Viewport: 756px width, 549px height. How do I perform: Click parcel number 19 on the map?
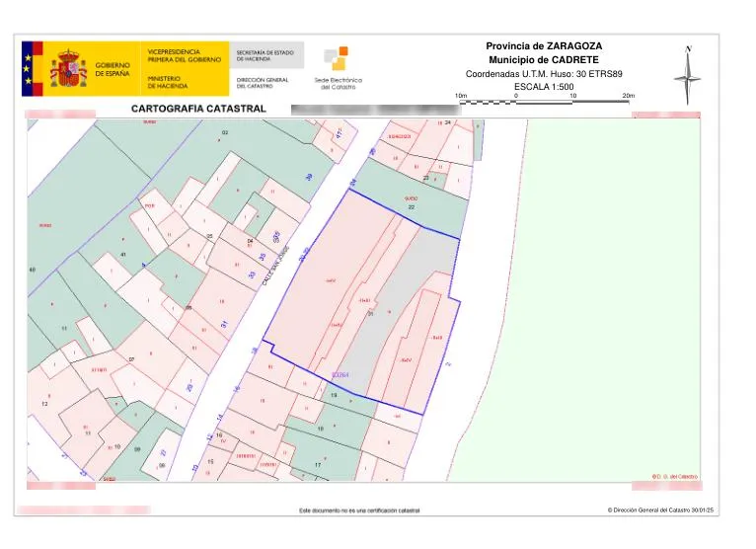(x=334, y=395)
